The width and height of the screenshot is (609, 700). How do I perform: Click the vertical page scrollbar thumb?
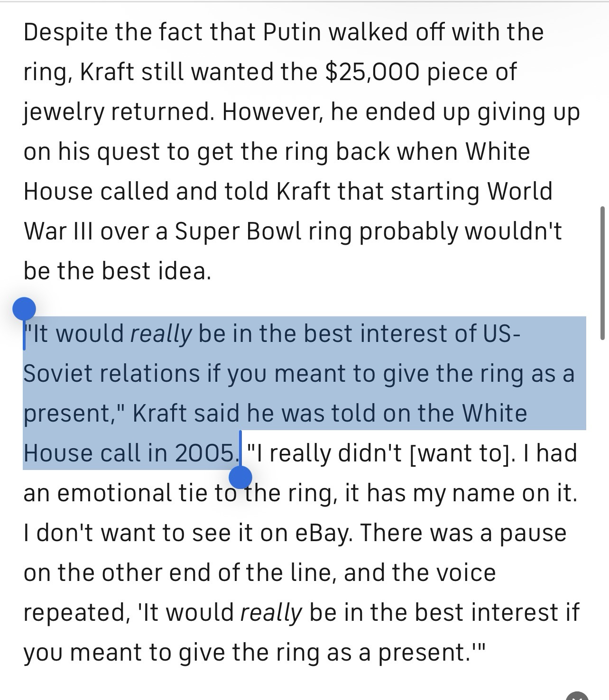[602, 273]
